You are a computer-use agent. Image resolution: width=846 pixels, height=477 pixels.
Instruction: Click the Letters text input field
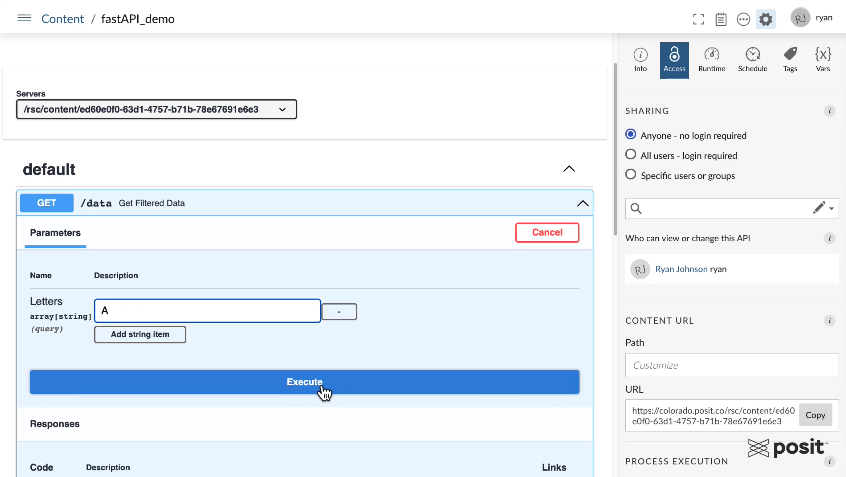[x=207, y=311]
